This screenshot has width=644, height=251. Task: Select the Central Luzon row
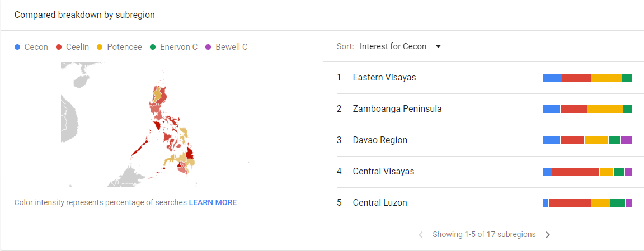380,203
